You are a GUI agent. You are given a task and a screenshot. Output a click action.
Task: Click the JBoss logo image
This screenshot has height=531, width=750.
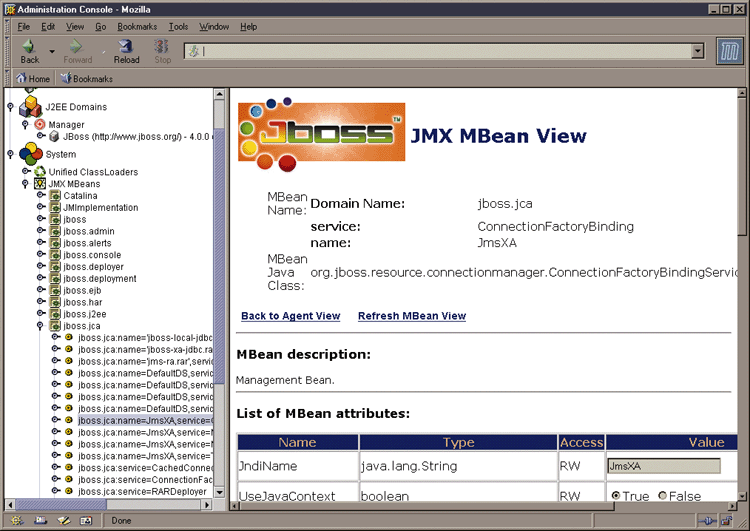[x=321, y=133]
